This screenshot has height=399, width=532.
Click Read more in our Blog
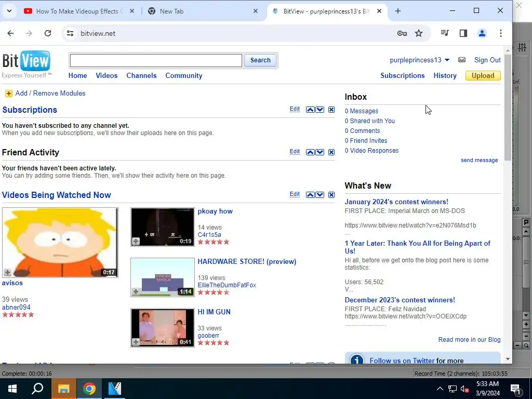tap(469, 340)
